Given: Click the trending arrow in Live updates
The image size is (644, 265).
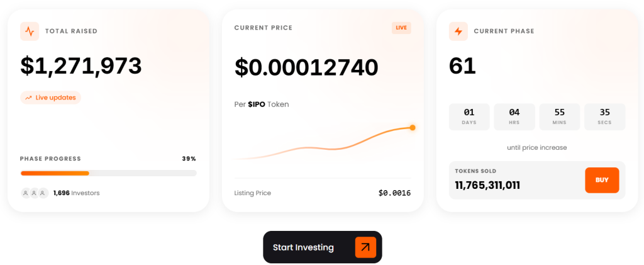Looking at the screenshot, I should pyautogui.click(x=28, y=98).
